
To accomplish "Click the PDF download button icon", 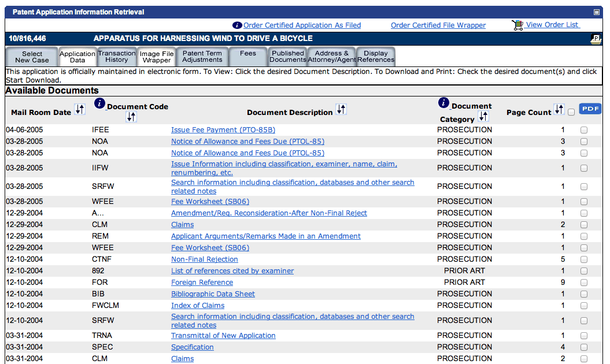I will coord(590,109).
